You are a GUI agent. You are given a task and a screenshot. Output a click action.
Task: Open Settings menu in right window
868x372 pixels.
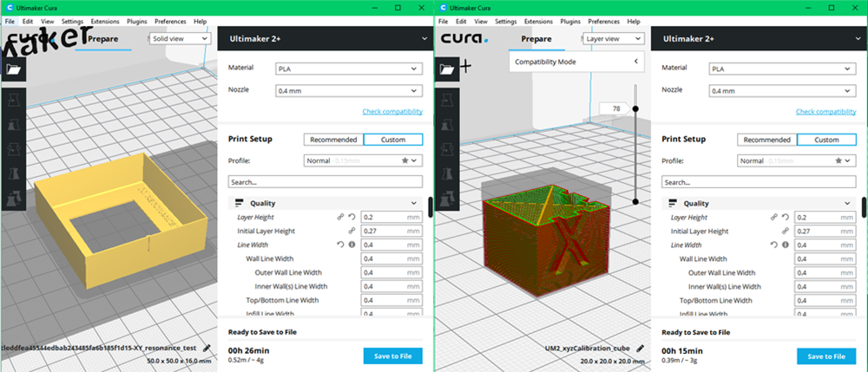pyautogui.click(x=505, y=22)
